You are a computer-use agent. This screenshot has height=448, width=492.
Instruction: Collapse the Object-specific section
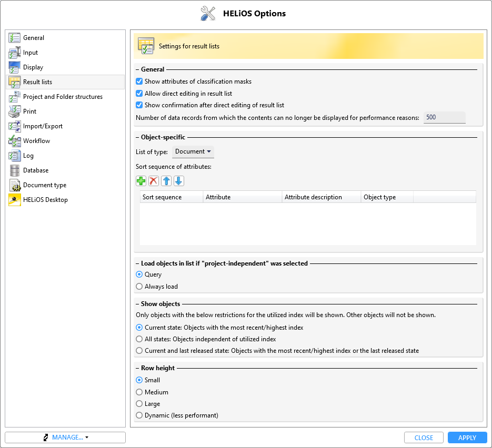point(137,137)
